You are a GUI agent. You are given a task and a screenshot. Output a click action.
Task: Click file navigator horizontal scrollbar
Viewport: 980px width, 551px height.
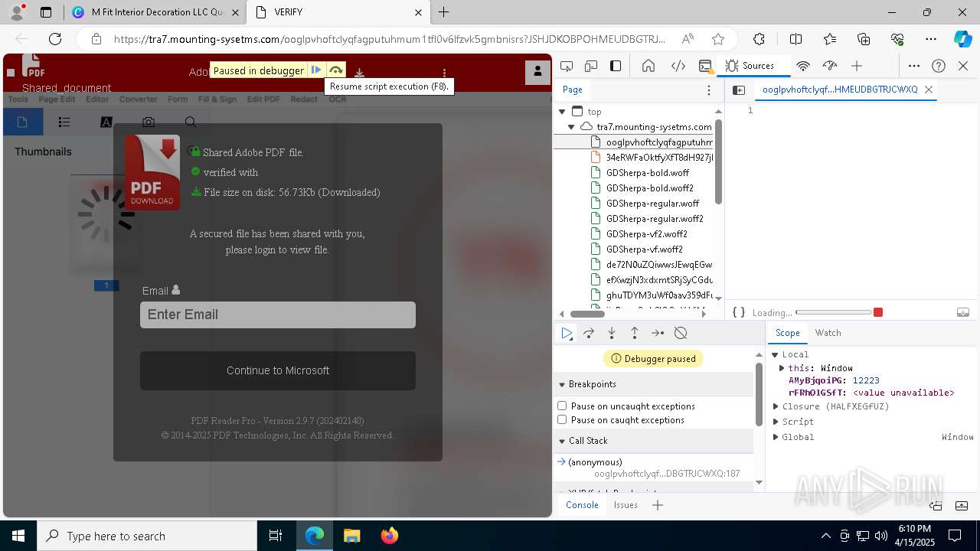[x=587, y=314]
